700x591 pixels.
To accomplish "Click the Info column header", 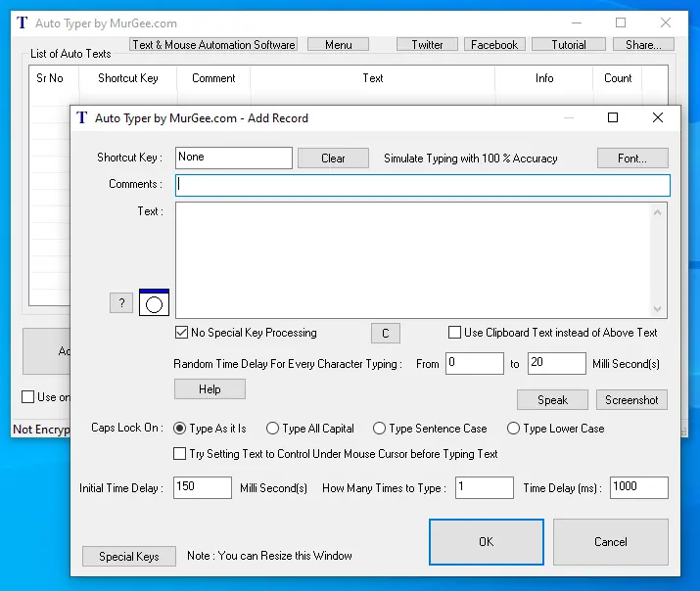I will point(544,78).
